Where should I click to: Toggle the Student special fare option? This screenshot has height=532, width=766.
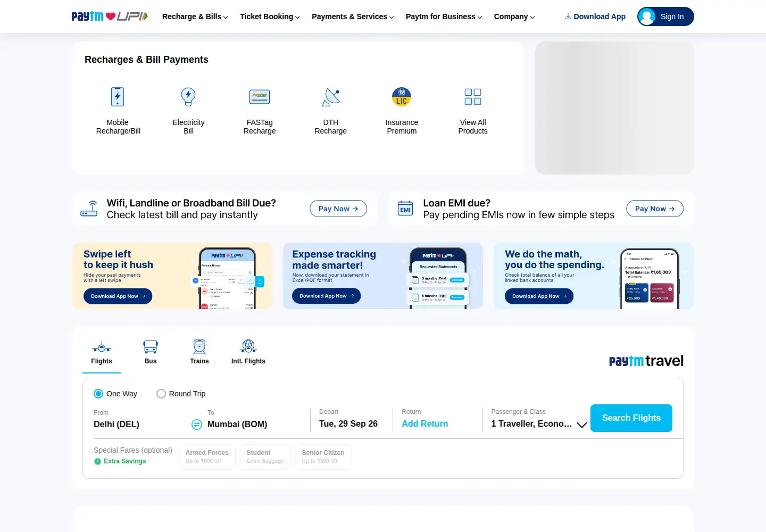[265, 457]
